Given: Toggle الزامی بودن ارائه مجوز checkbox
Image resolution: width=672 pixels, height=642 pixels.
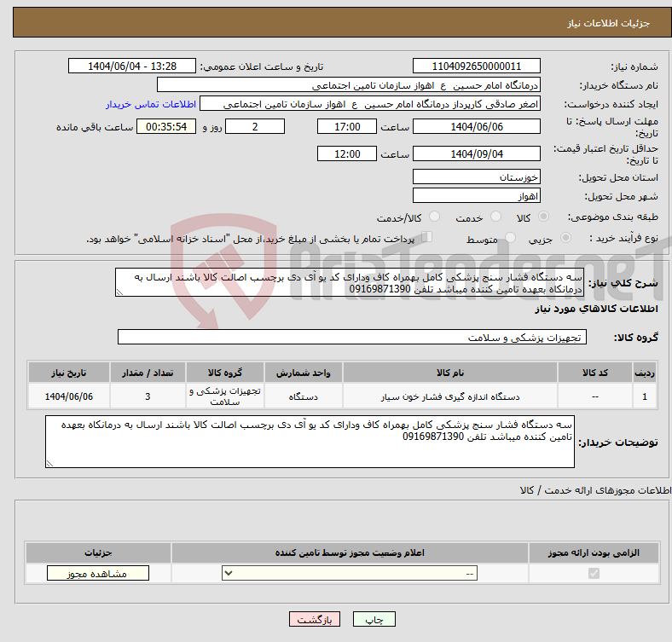Looking at the screenshot, I should pyautogui.click(x=594, y=574).
